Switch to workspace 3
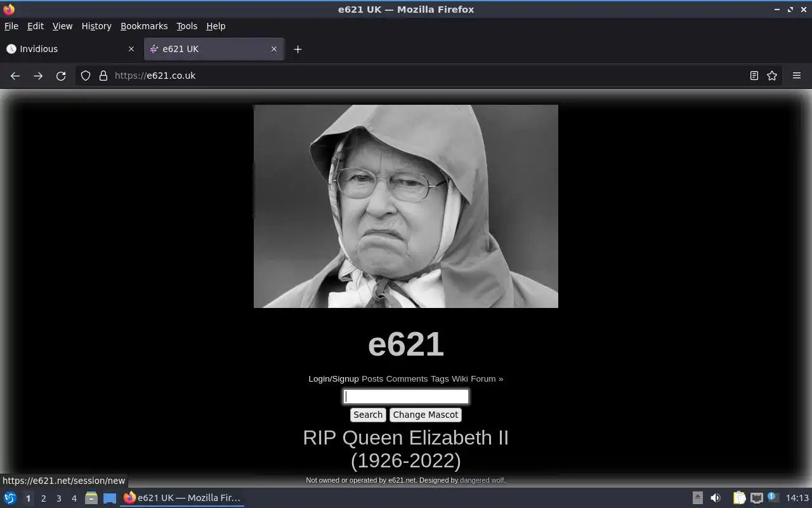The width and height of the screenshot is (812, 508). (x=58, y=498)
